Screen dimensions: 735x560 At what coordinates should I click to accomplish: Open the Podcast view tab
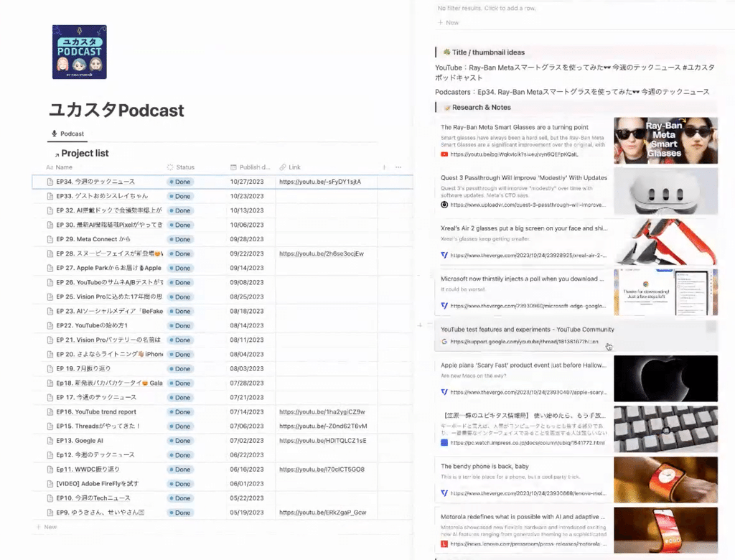pyautogui.click(x=68, y=134)
